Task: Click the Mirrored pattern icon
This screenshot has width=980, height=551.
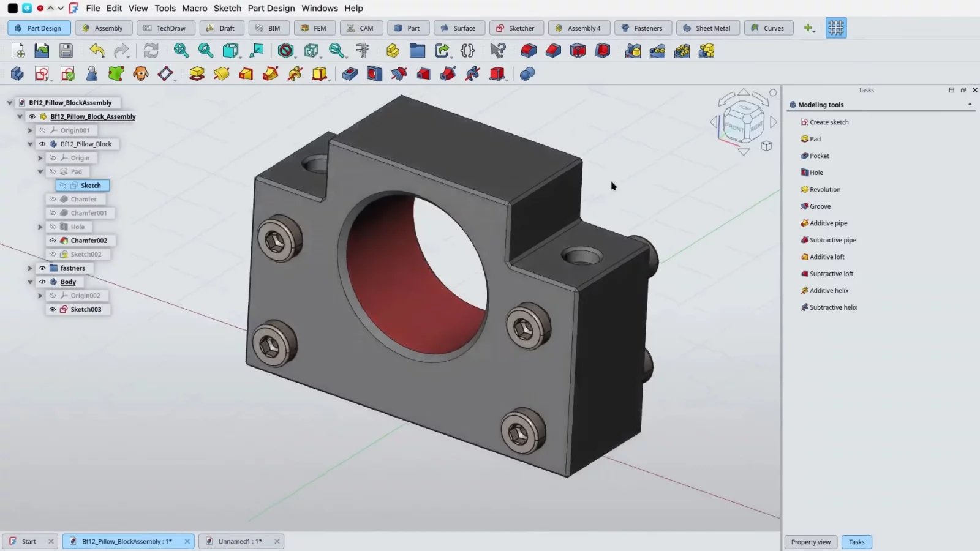Action: click(x=633, y=51)
